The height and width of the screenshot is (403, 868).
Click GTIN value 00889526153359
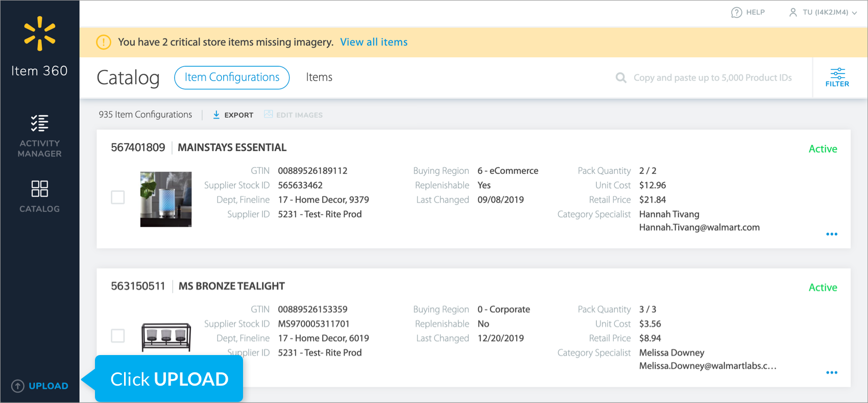[312, 310]
